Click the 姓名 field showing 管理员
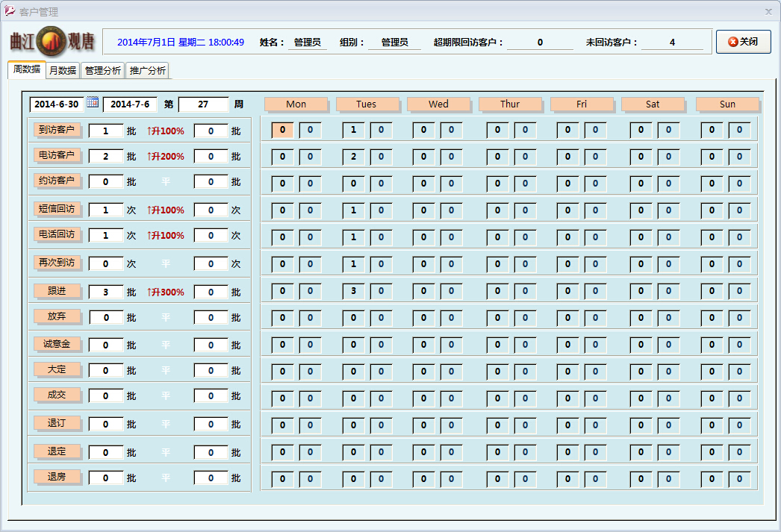The height and width of the screenshot is (532, 781). (x=308, y=43)
